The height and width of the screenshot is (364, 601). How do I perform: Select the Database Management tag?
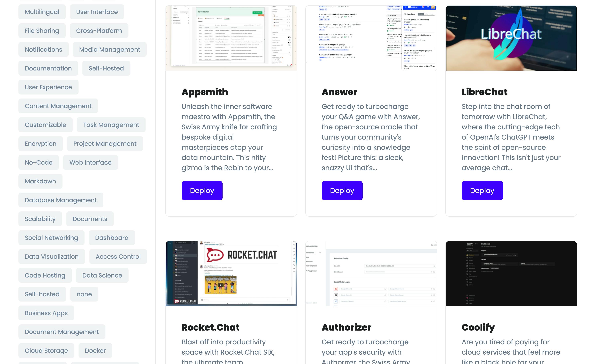(61, 200)
